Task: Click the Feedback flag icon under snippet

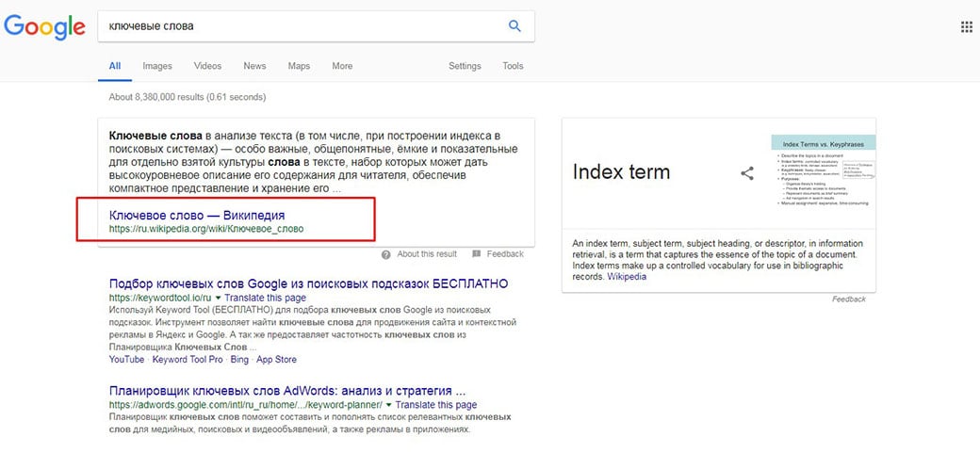Action: pyautogui.click(x=477, y=254)
